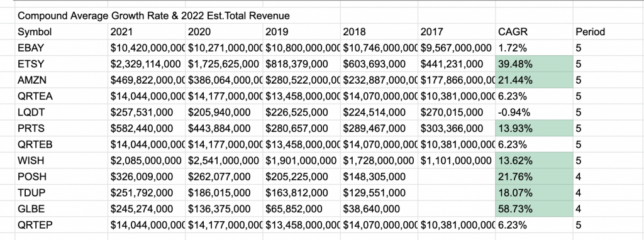Select the EBAY symbol cell
The image size is (644, 240).
(x=62, y=48)
